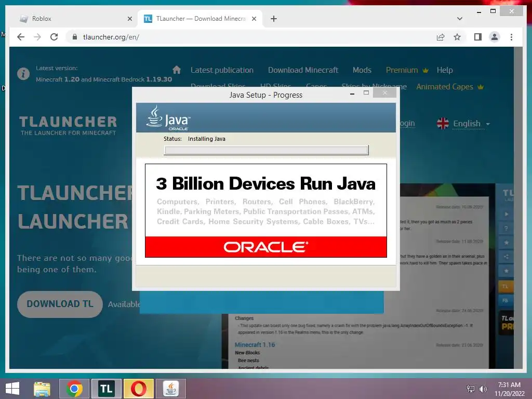
Task: Click the UK flag language icon
Action: 443,124
